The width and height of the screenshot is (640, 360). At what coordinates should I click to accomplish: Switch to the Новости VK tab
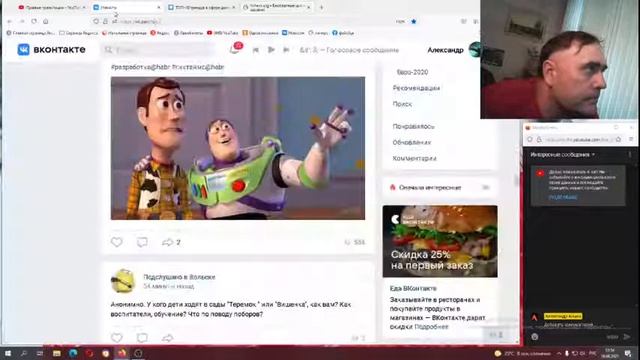tap(126, 7)
